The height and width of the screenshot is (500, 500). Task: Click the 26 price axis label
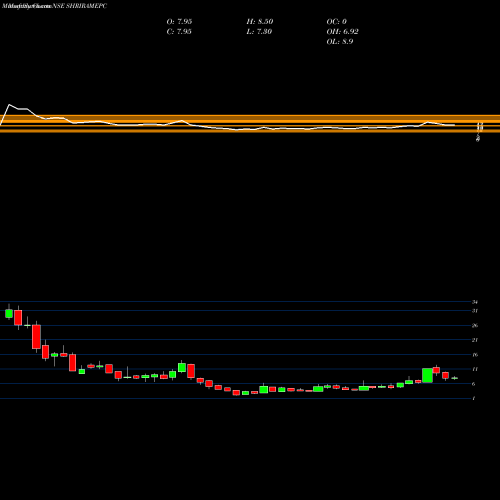click(x=475, y=325)
